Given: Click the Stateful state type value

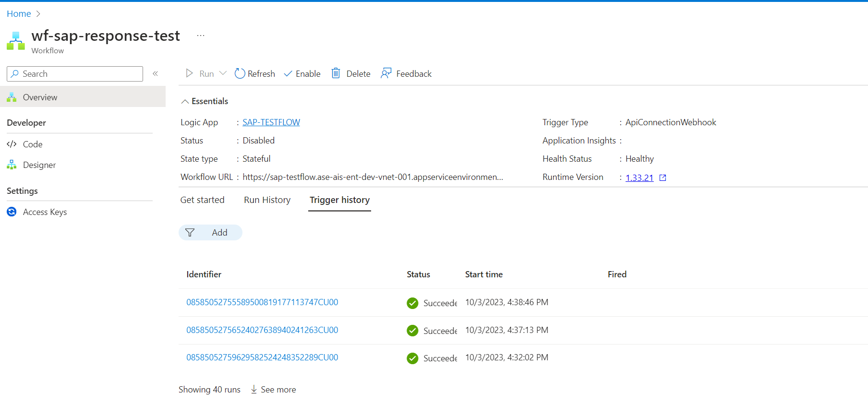Looking at the screenshot, I should click(x=256, y=159).
